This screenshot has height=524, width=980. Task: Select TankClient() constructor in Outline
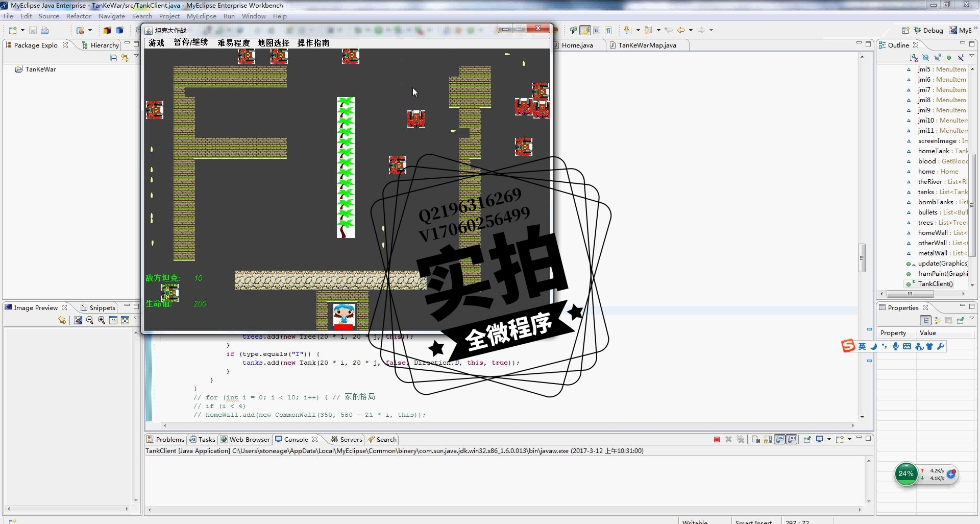(x=929, y=284)
